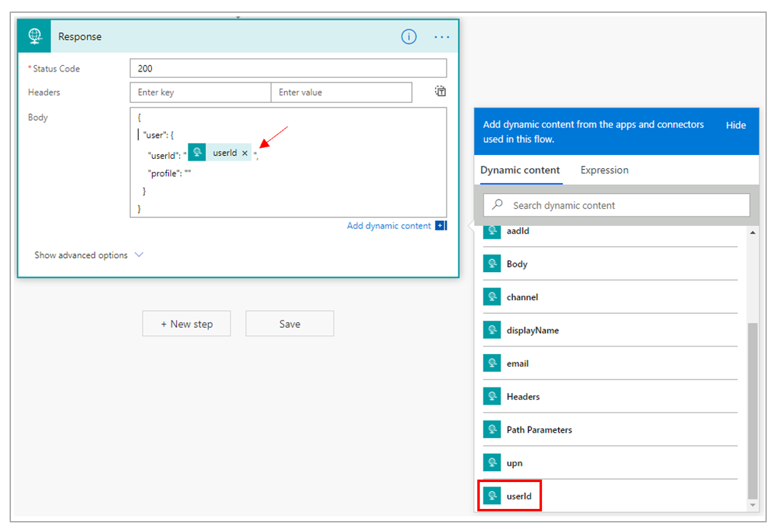Click the dynamic content list scrollbar thumb
777x532 pixels.
click(752, 411)
